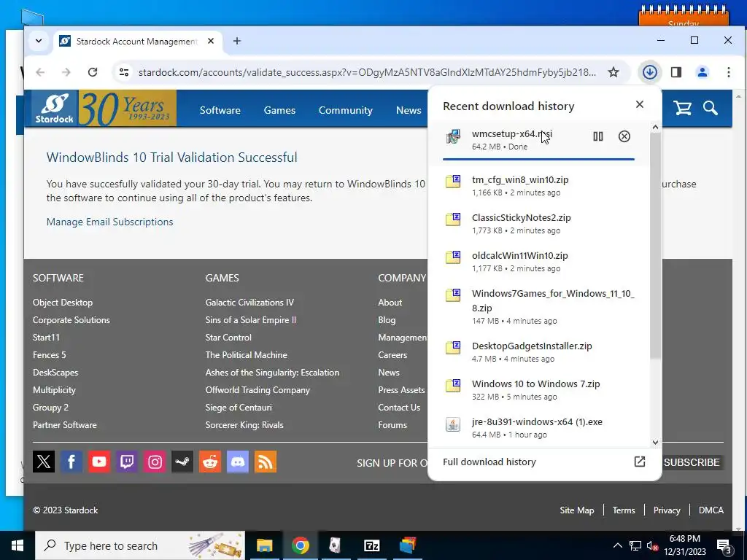
Task: Open full download history external link icon
Action: [639, 462]
